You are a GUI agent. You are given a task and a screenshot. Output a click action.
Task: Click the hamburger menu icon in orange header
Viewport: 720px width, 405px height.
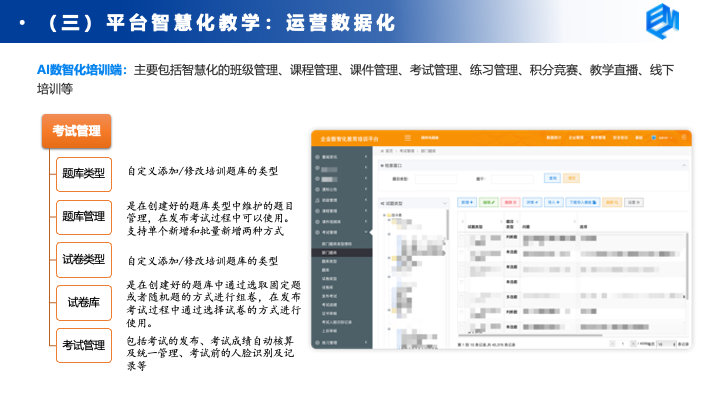click(407, 137)
